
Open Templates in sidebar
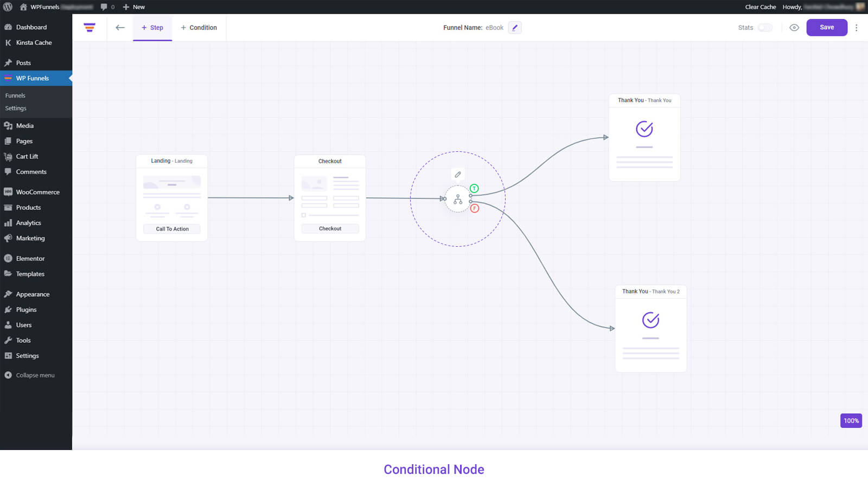[36, 274]
